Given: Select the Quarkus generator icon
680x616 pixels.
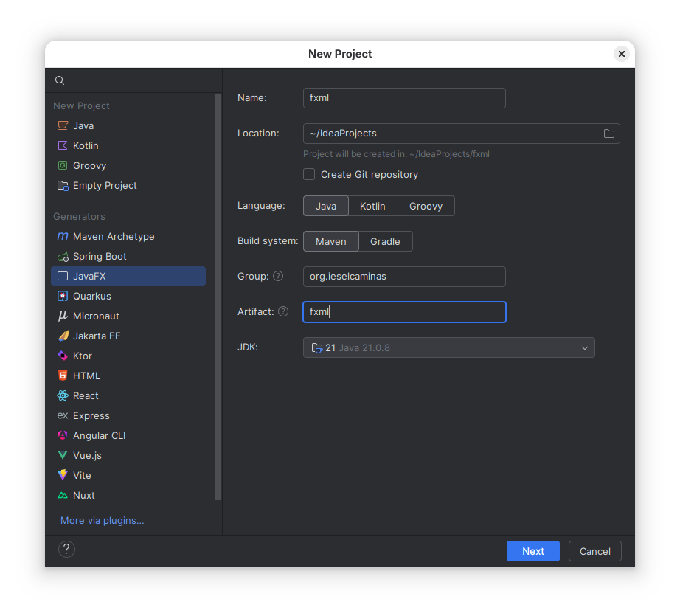Looking at the screenshot, I should pyautogui.click(x=63, y=297).
